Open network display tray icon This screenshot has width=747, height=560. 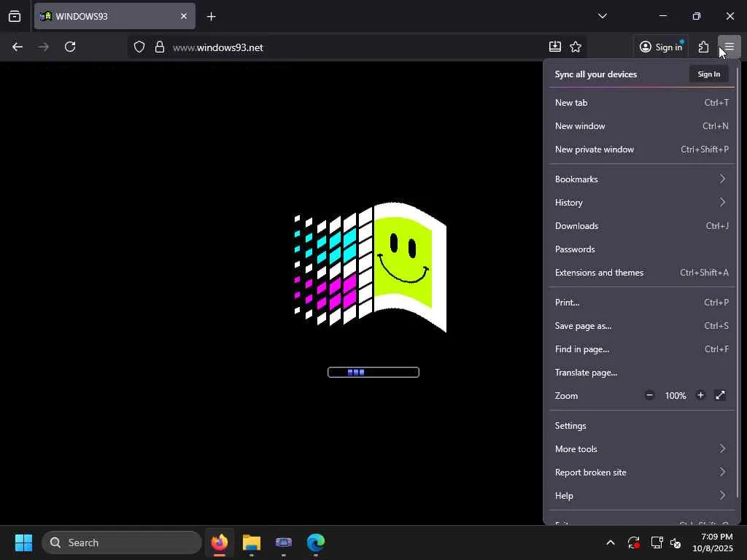657,542
